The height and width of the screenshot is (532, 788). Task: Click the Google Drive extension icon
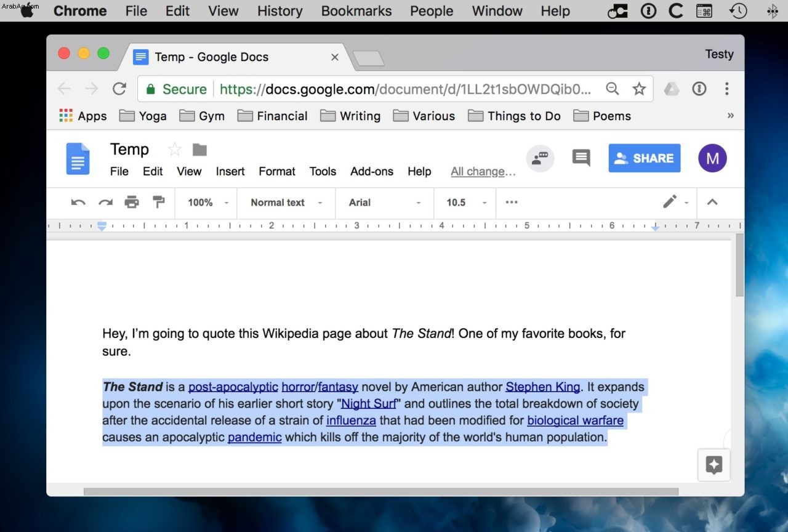coord(671,89)
